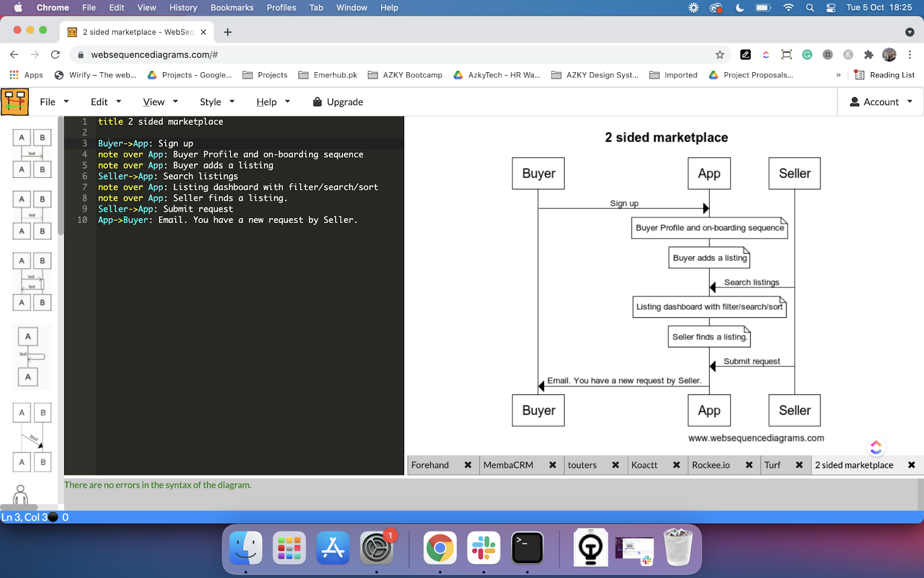Open the Chrome extensions puzzle icon
The height and width of the screenshot is (578, 924).
(x=869, y=55)
